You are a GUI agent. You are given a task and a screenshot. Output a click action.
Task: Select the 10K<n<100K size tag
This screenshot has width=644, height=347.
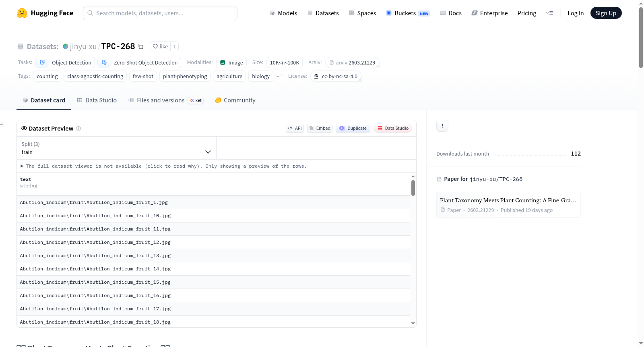tap(285, 62)
